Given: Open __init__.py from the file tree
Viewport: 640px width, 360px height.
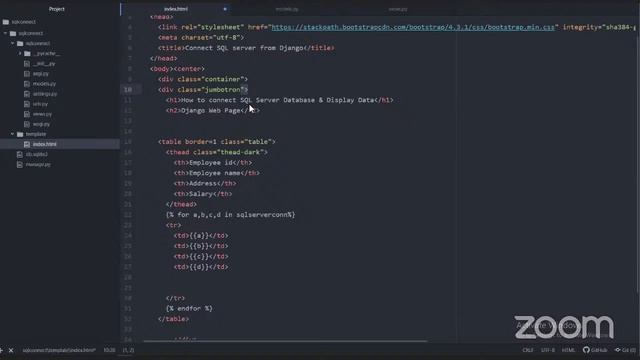Looking at the screenshot, I should click(x=44, y=64).
